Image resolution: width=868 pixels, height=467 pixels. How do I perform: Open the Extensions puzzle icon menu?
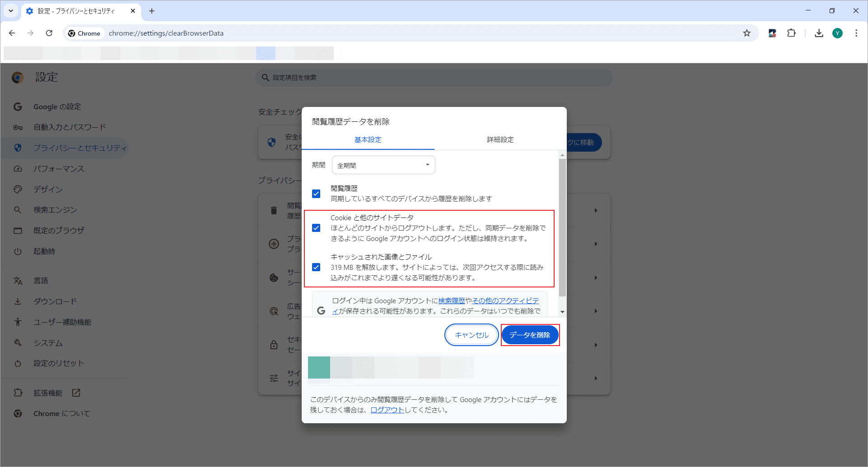[x=791, y=33]
